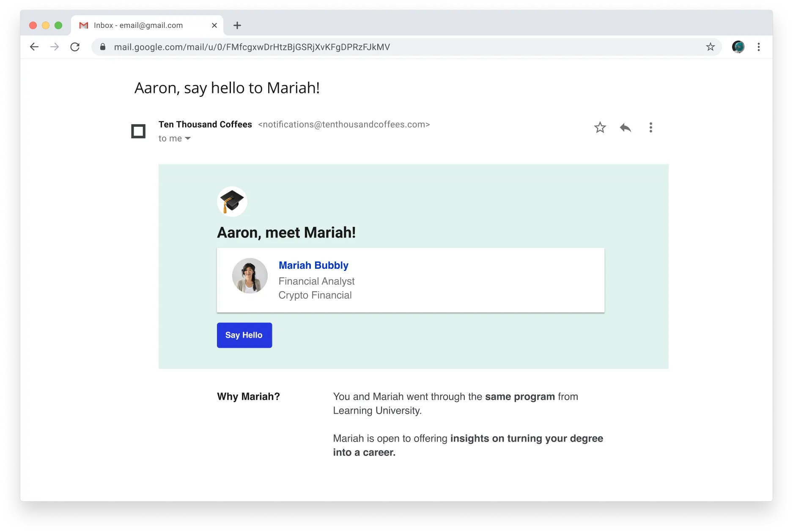Open a new tab with the plus button
The width and height of the screenshot is (793, 532).
coord(237,25)
